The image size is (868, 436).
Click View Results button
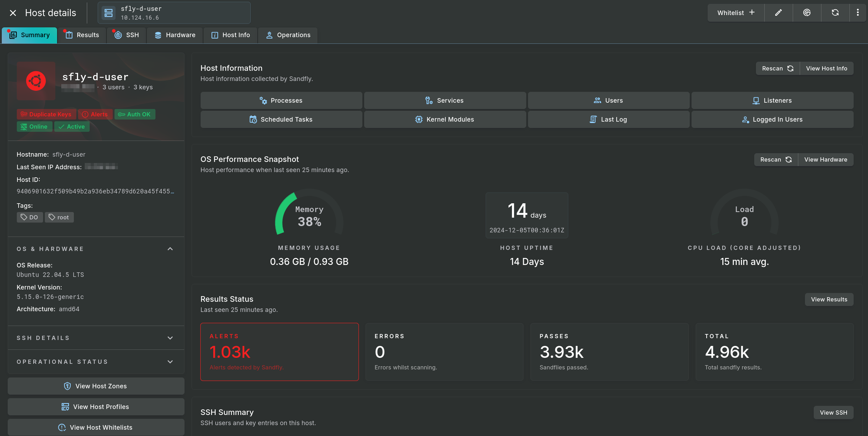[x=829, y=299]
